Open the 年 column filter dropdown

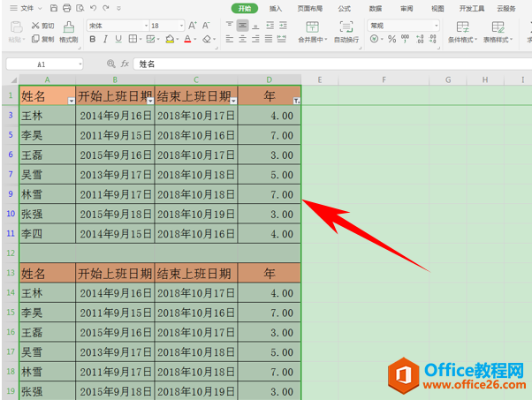297,101
